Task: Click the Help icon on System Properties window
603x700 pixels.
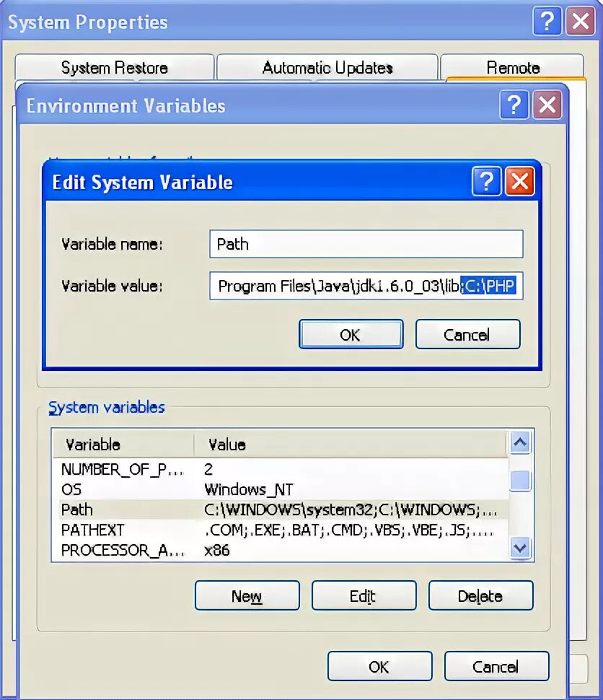Action: pyautogui.click(x=547, y=22)
